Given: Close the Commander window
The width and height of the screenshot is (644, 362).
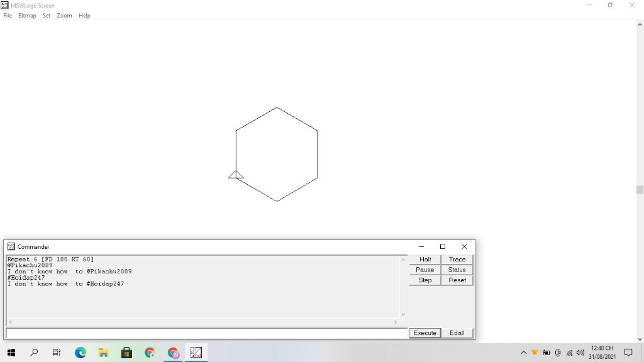Looking at the screenshot, I should [464, 246].
